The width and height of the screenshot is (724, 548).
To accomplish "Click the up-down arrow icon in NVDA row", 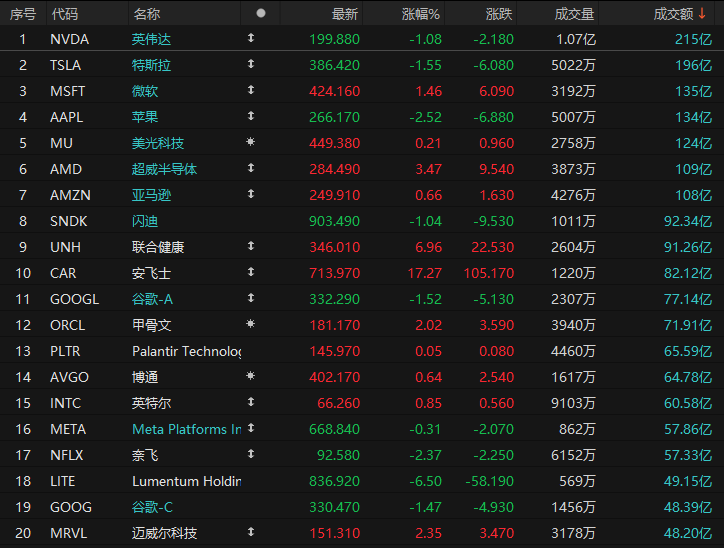I will (251, 38).
